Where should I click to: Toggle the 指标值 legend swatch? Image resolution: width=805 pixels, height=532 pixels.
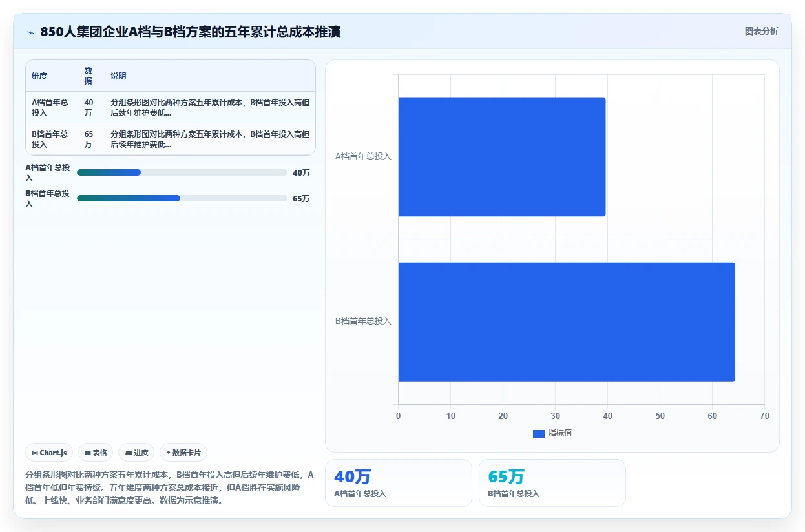click(539, 433)
